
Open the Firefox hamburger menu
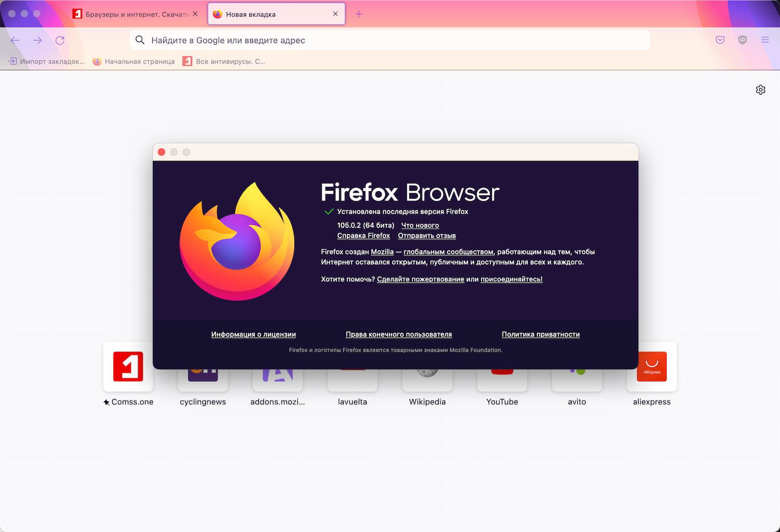[765, 40]
